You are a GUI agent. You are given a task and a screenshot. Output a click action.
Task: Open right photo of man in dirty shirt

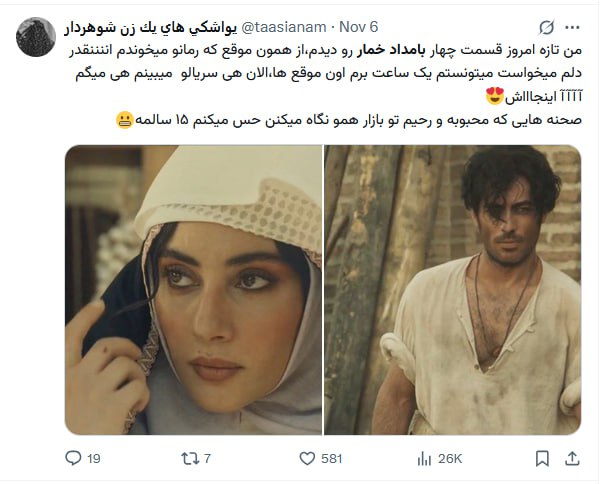point(453,290)
